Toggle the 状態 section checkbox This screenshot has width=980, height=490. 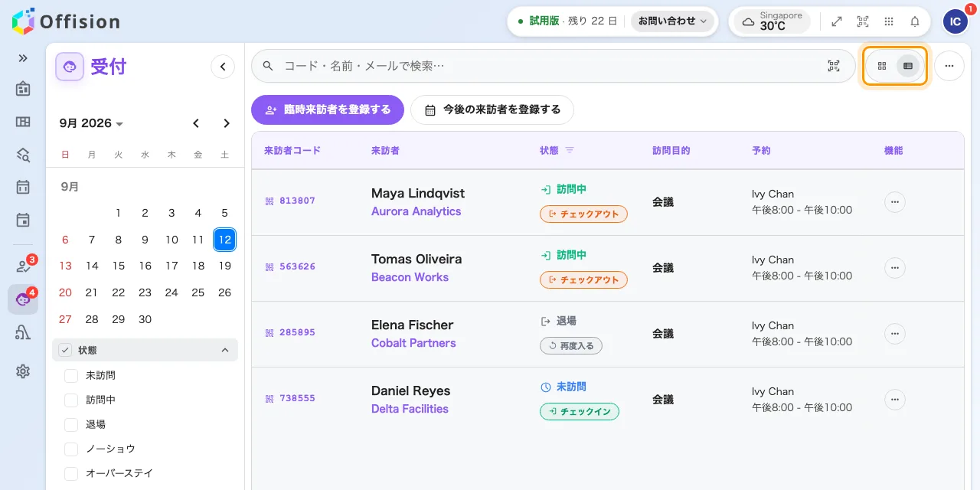[x=65, y=350]
